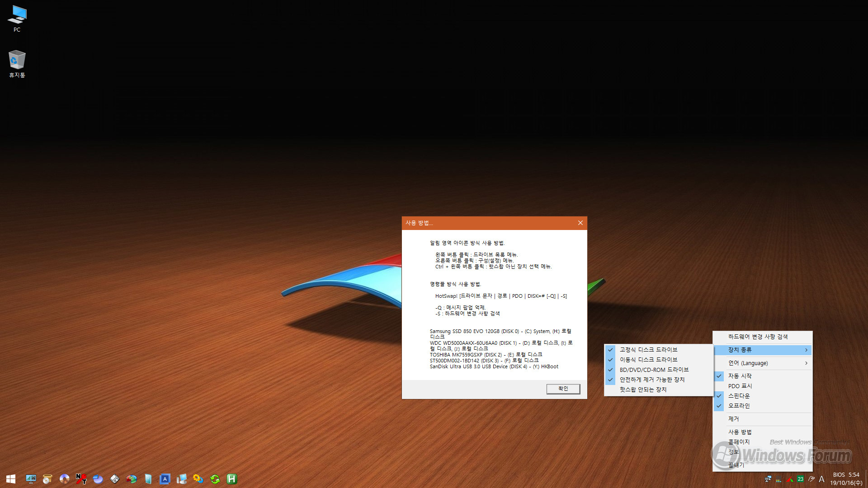868x488 pixels.
Task: Launch the colored pie with checkmark taskbar icon
Action: pyautogui.click(x=132, y=479)
